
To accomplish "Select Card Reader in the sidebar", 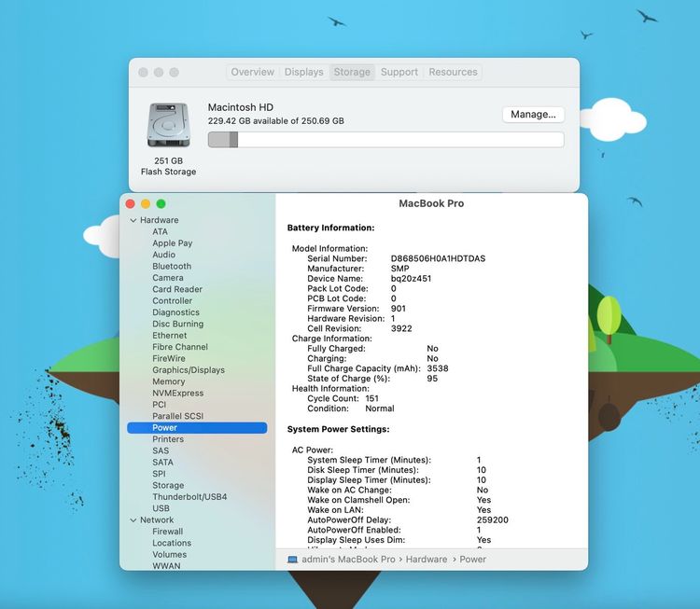I will [177, 289].
